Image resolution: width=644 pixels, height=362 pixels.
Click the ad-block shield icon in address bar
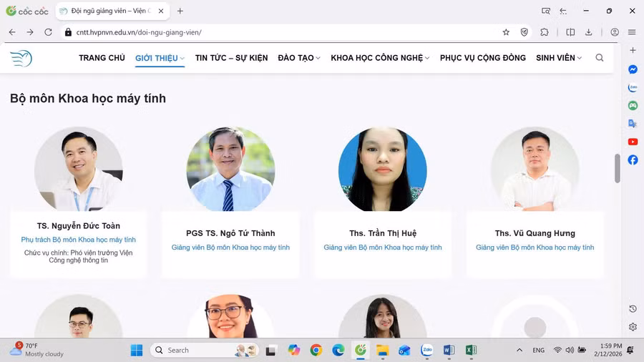[x=525, y=32]
